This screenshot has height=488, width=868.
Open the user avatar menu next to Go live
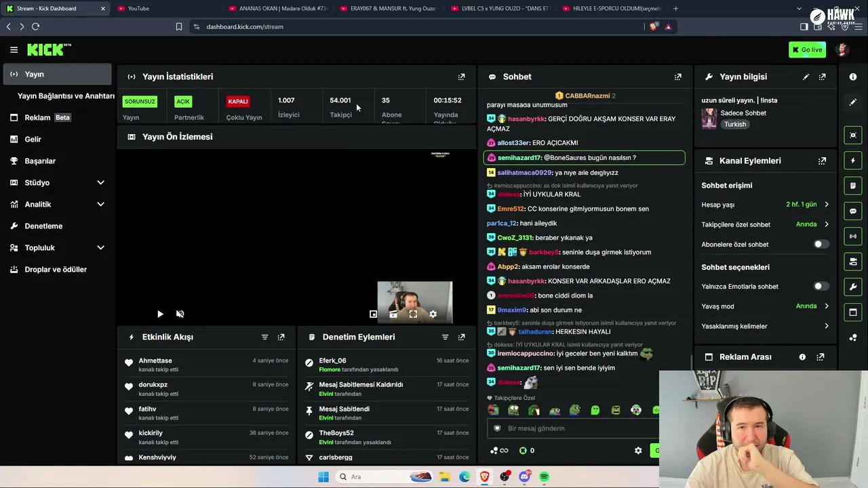click(842, 49)
